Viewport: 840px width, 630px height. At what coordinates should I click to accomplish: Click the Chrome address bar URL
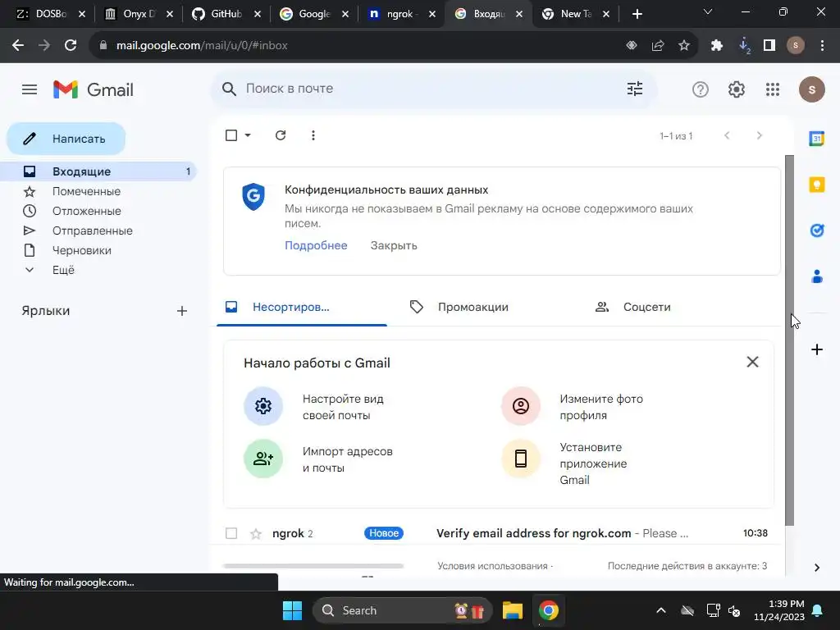point(202,46)
